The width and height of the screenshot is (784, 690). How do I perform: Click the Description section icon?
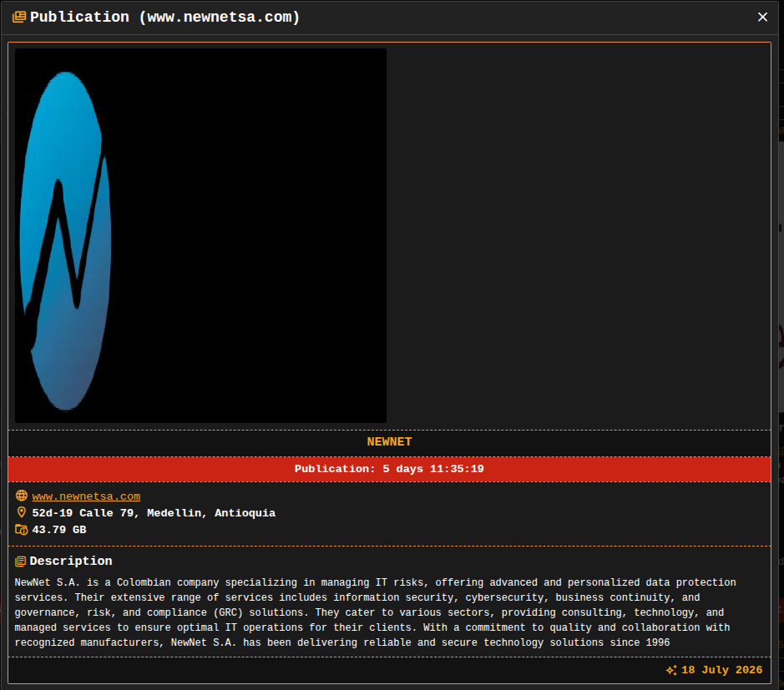click(21, 561)
